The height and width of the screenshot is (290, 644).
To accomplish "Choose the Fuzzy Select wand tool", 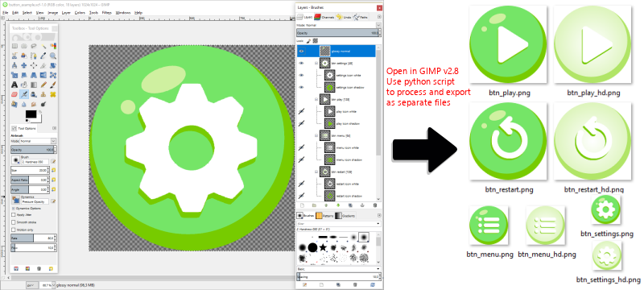I will click(x=44, y=46).
